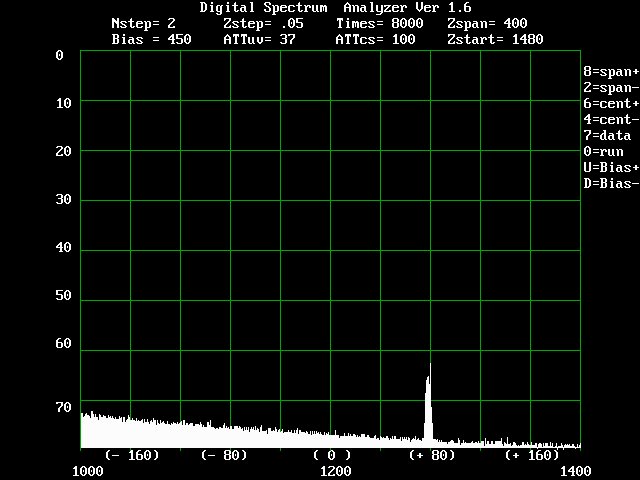Click the '30' level axis label
The image size is (640, 480).
63,199
